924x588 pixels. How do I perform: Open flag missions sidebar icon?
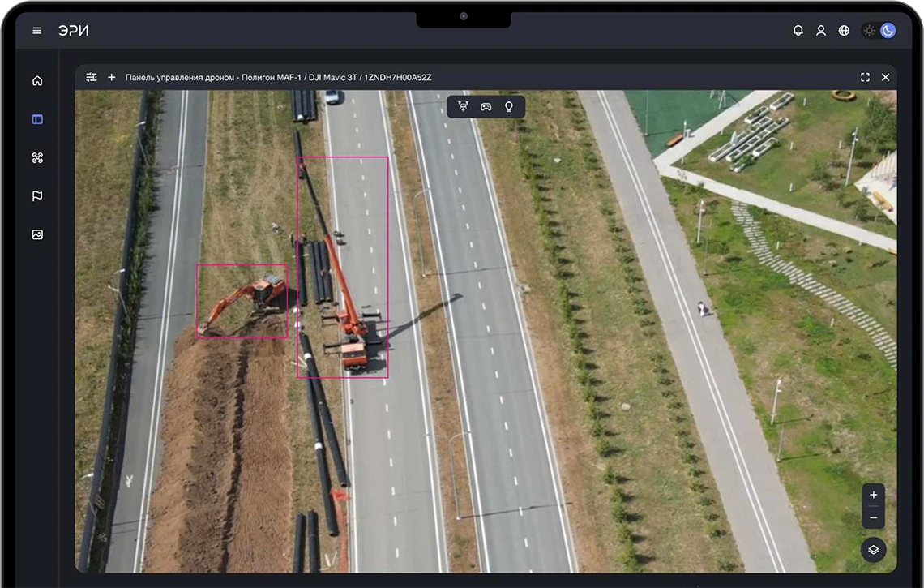click(37, 195)
